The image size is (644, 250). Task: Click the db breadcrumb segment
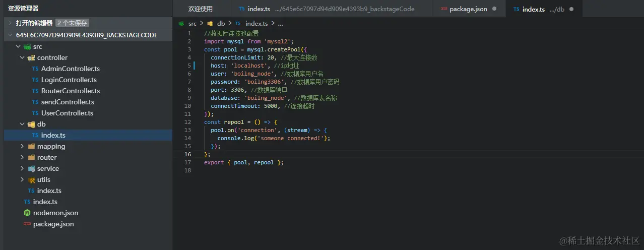[x=221, y=23]
